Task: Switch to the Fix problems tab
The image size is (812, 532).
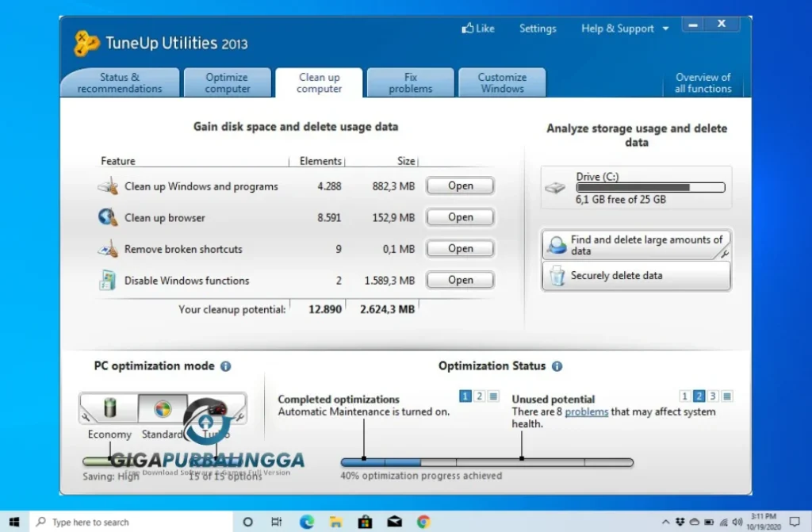Action: (x=410, y=82)
